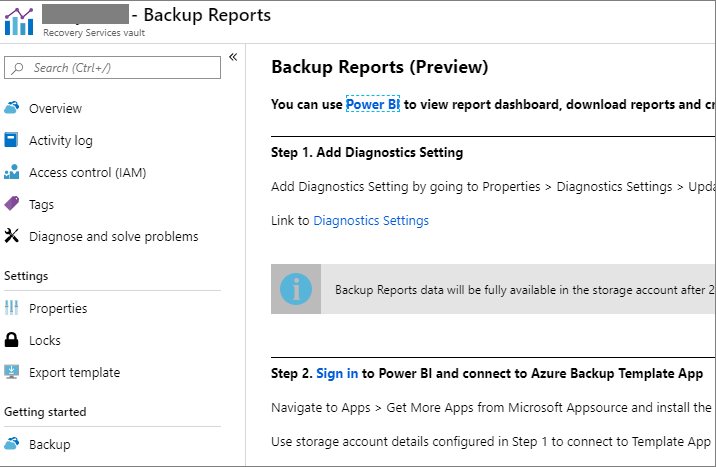The width and height of the screenshot is (716, 467).
Task: Click the Backup Reports data info message
Action: tap(524, 289)
